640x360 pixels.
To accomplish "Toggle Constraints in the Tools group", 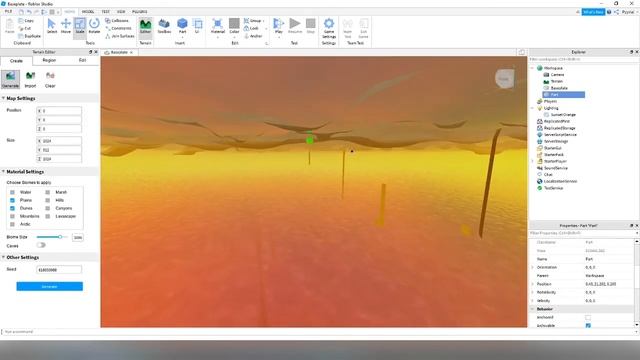I will 118,28.
